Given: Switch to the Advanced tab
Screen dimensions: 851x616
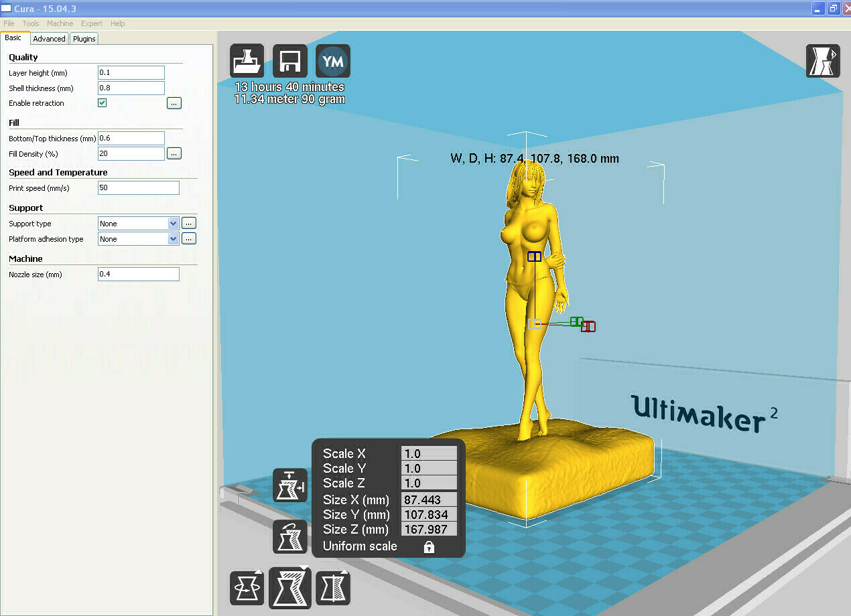Looking at the screenshot, I should [x=49, y=38].
